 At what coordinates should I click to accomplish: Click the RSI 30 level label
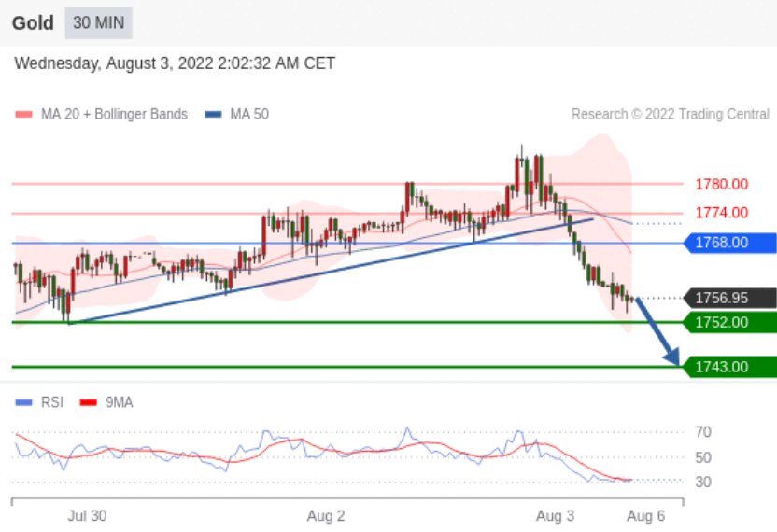pos(703,482)
